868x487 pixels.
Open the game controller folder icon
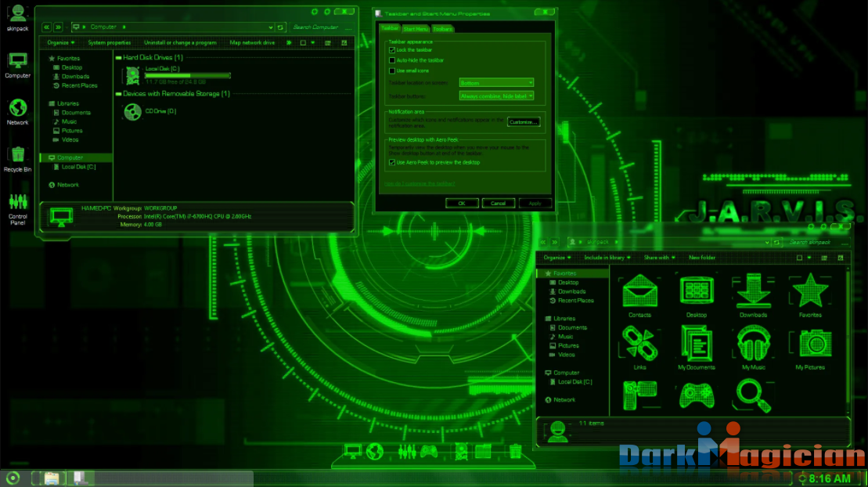pos(697,395)
